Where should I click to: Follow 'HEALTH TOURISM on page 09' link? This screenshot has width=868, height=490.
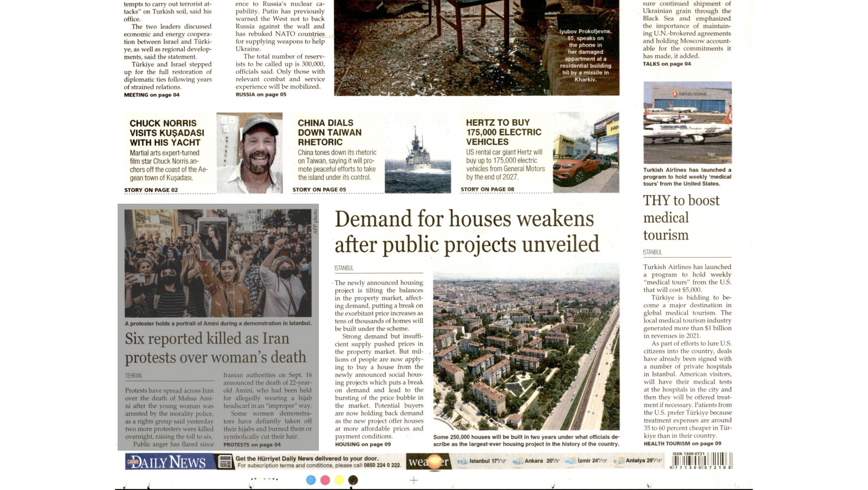click(682, 444)
